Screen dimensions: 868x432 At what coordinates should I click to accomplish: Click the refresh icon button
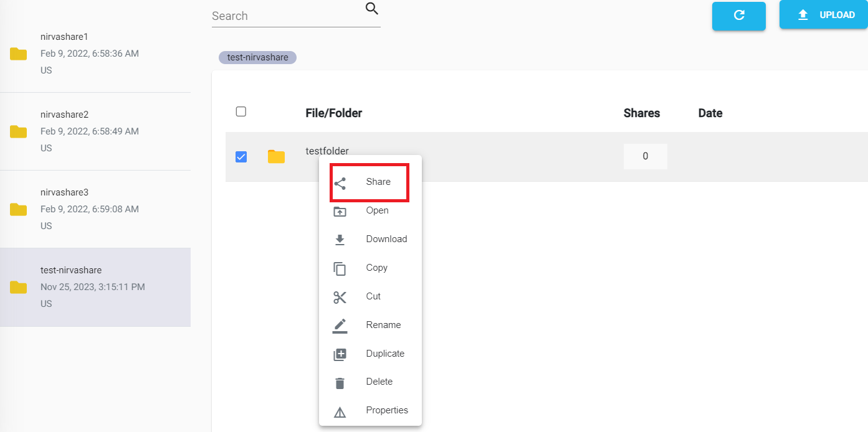pos(738,16)
